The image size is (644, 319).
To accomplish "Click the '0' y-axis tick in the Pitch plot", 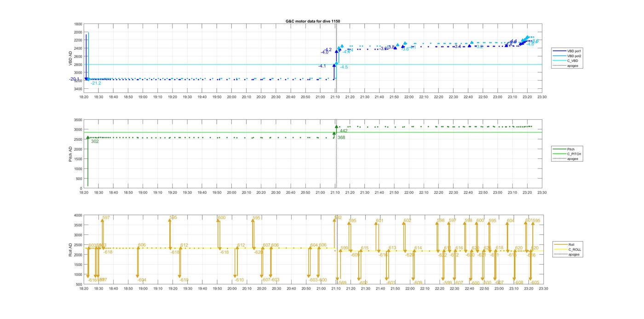I will pos(81,189).
